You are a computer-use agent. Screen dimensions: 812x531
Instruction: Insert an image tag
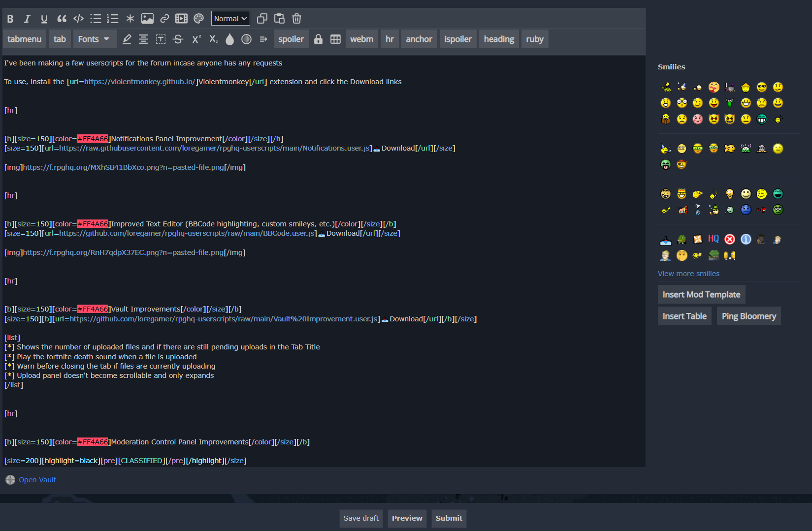pos(147,19)
